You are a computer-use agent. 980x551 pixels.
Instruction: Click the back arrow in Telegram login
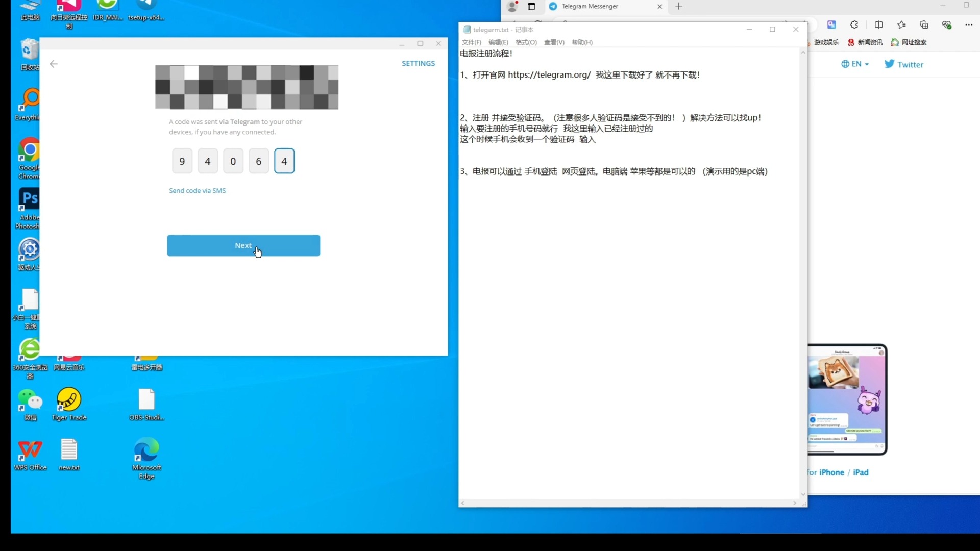53,63
